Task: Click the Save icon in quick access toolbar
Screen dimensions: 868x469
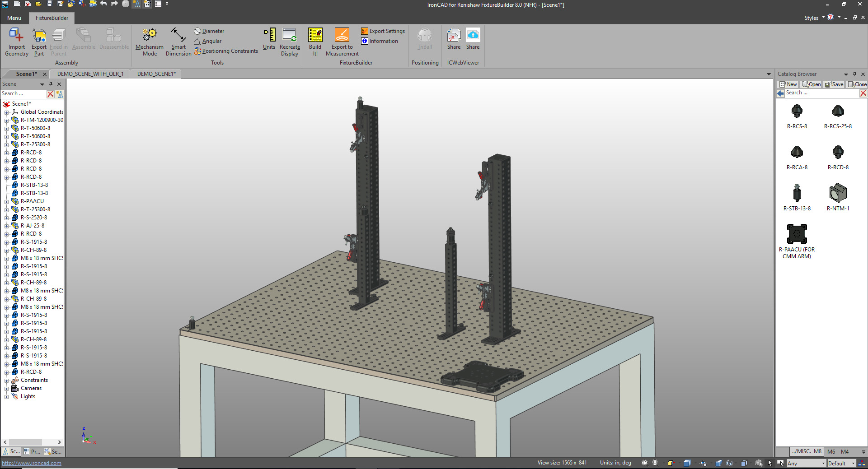Action: coord(50,4)
